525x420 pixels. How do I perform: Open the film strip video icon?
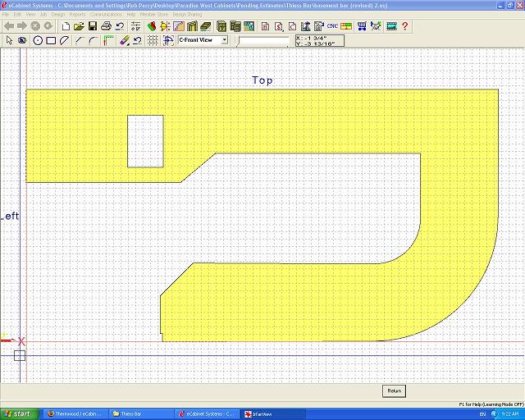click(391, 26)
